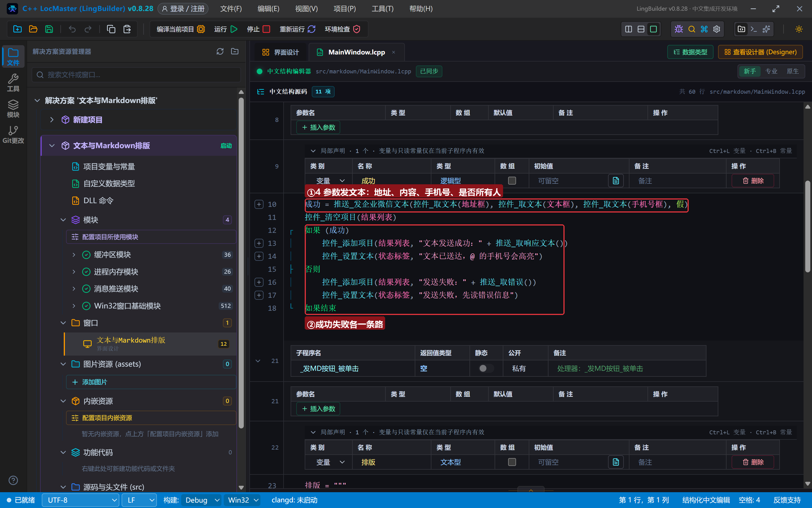Click the 数据类型 button

(690, 52)
